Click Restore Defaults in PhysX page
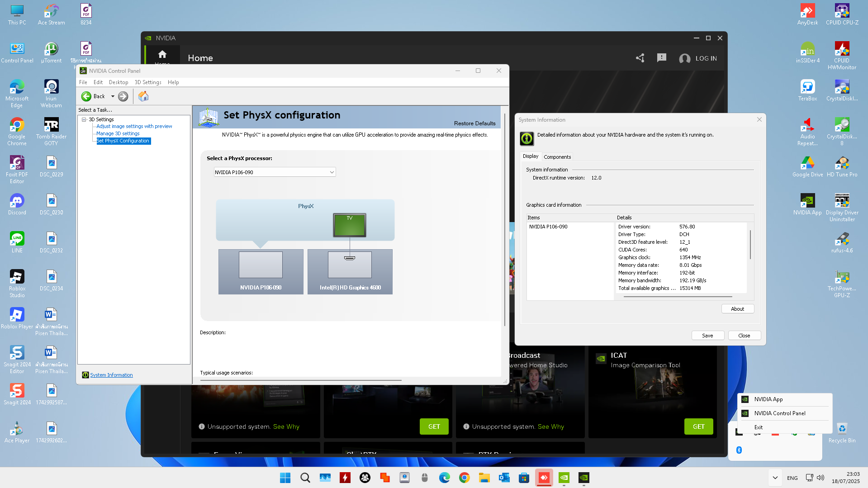 (x=474, y=123)
